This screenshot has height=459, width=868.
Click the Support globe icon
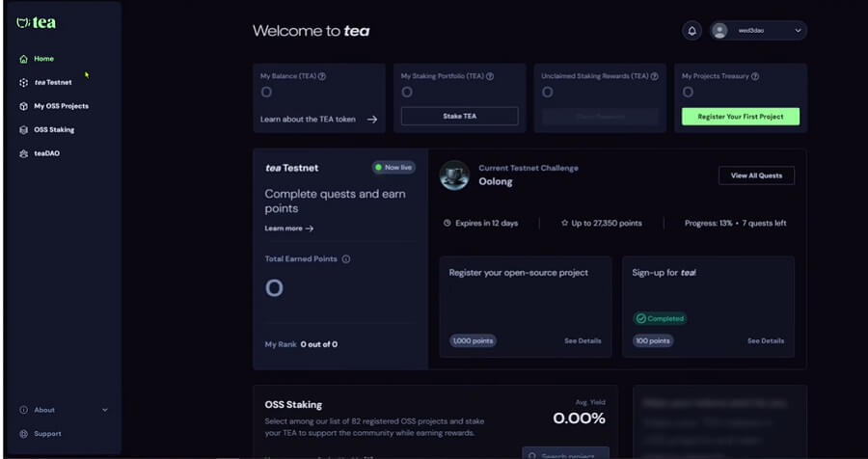coord(23,434)
